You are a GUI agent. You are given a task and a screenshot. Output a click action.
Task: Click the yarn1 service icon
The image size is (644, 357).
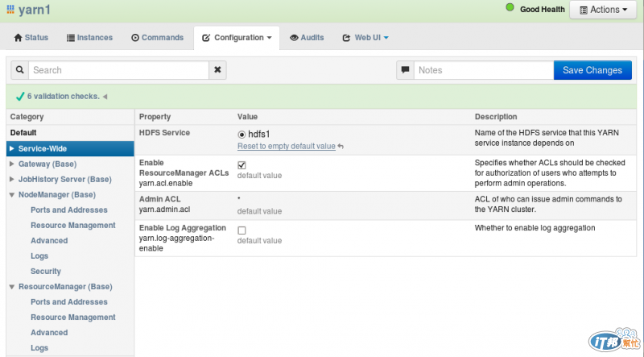coord(9,10)
